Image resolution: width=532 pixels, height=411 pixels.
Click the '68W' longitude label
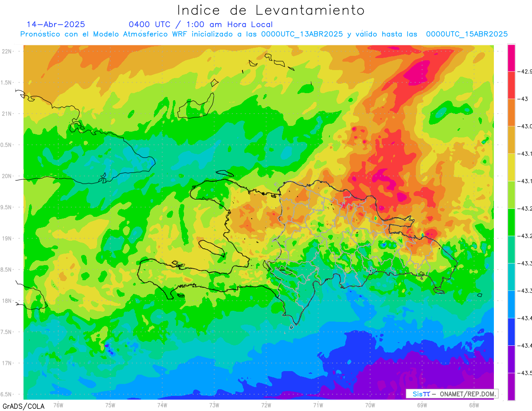[474, 405]
